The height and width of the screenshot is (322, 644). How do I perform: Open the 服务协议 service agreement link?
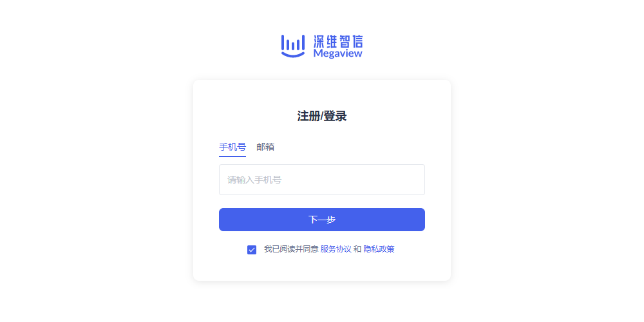pos(336,249)
